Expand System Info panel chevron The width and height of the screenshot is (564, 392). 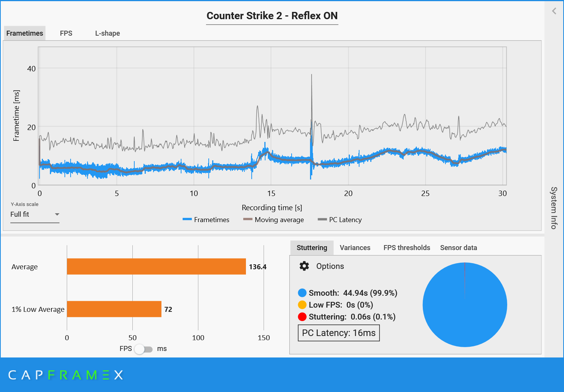click(x=554, y=11)
